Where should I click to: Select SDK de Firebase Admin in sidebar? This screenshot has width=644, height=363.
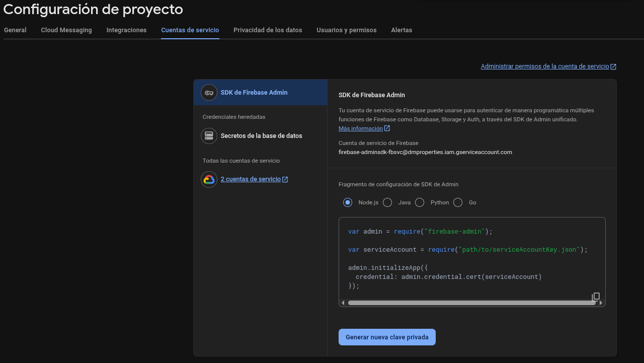261,93
